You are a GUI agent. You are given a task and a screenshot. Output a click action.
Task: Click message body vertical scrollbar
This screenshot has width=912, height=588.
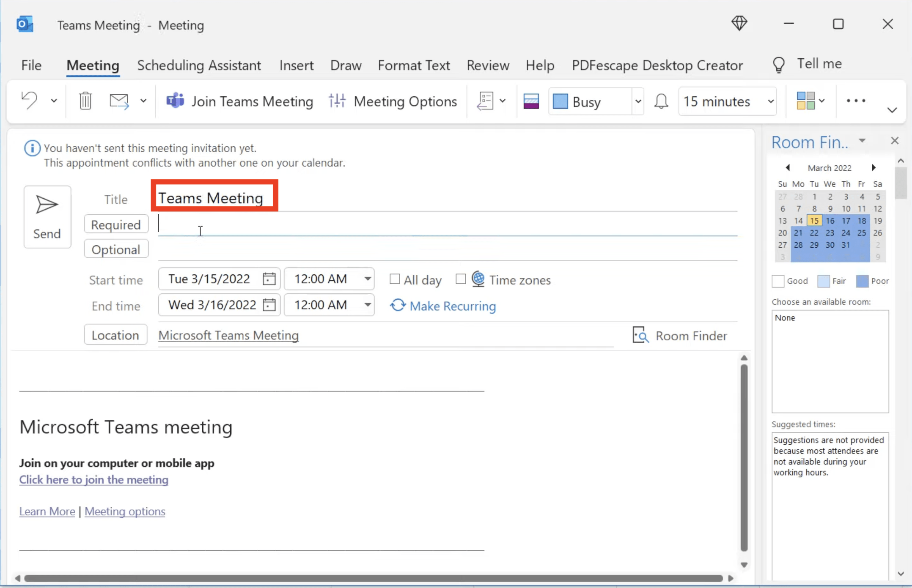click(x=744, y=458)
